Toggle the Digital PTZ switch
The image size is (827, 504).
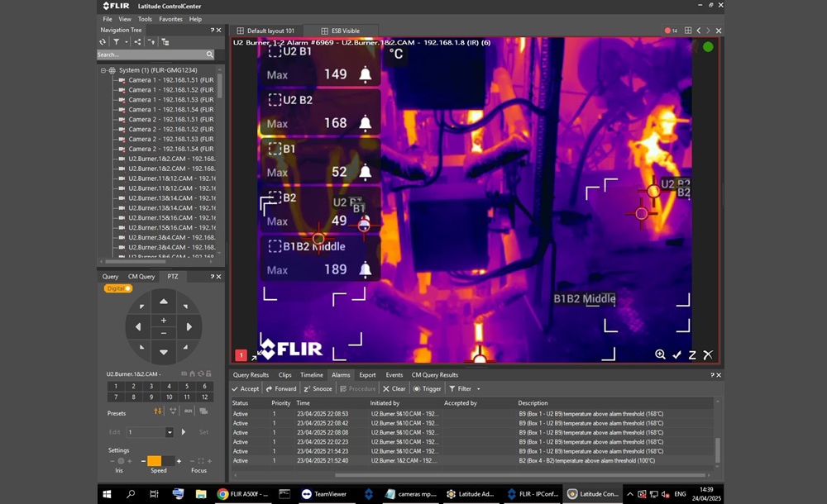tap(118, 288)
